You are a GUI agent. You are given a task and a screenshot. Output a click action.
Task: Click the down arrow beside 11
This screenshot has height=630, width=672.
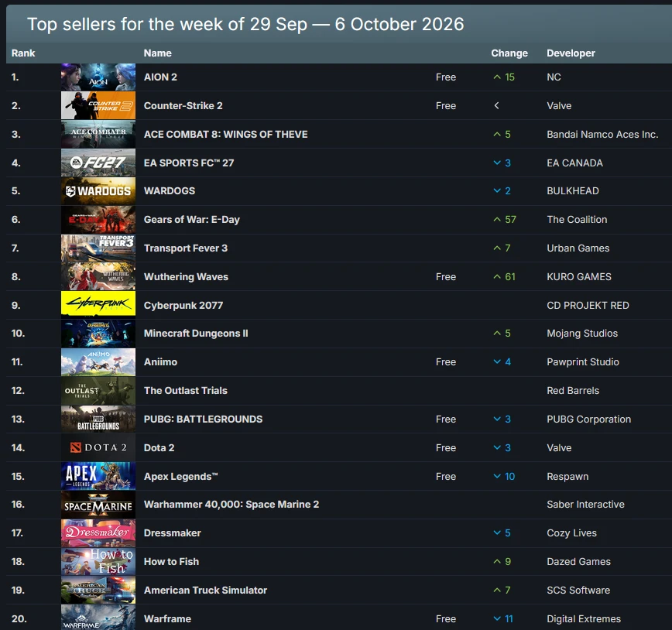point(497,618)
